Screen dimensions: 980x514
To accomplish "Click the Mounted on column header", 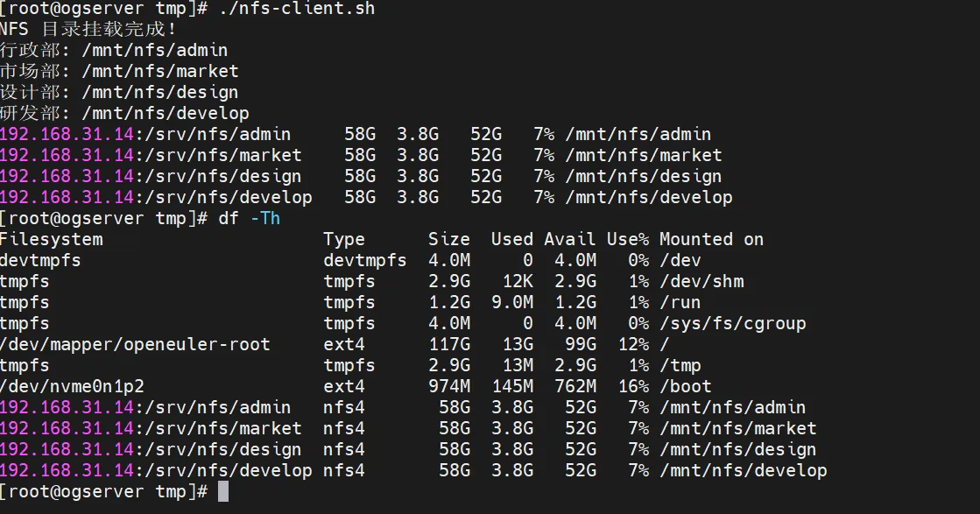I will (711, 239).
